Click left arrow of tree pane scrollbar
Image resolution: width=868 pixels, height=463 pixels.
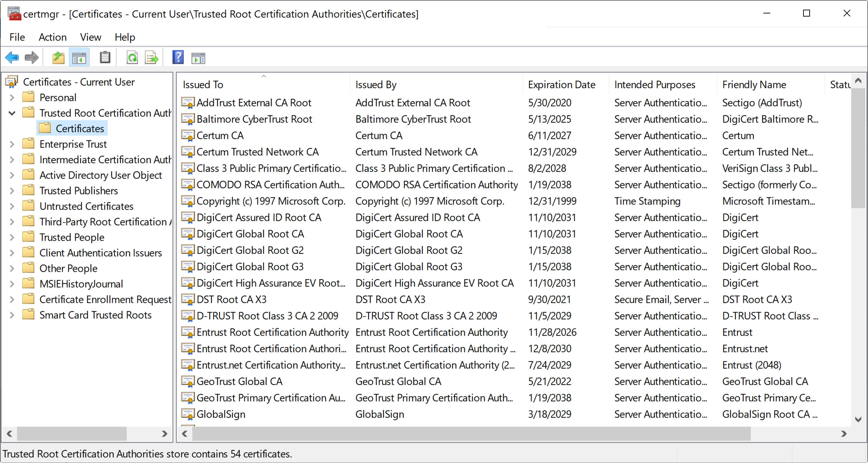click(10, 434)
